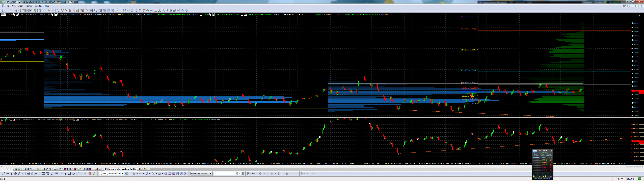Select the text drawing tool
Screen dimensions: 644x181
[66, 173]
